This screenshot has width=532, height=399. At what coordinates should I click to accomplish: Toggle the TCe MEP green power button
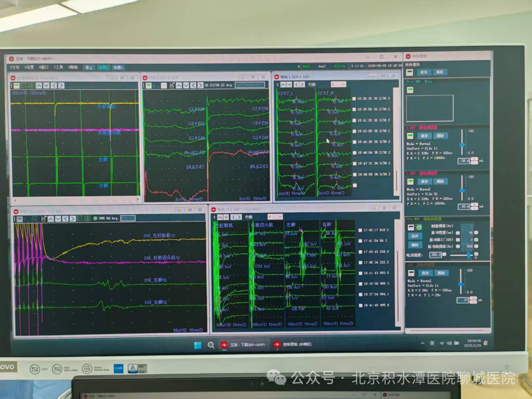(x=419, y=227)
